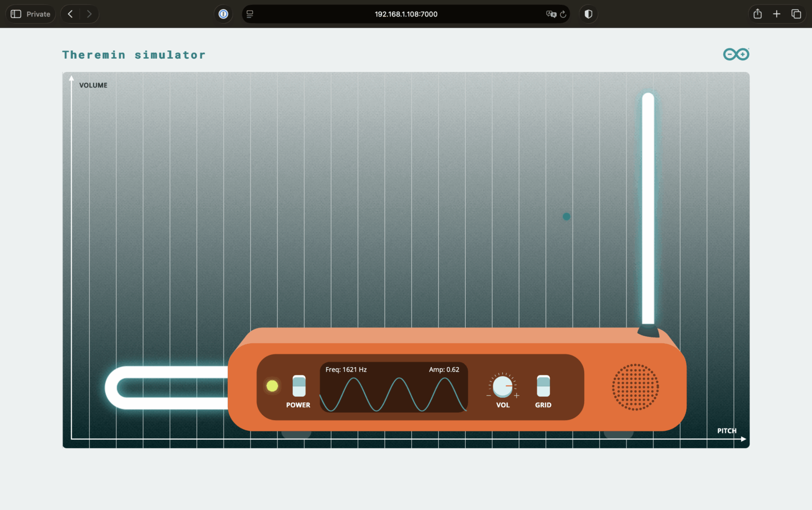Click the Arduino logo

736,54
